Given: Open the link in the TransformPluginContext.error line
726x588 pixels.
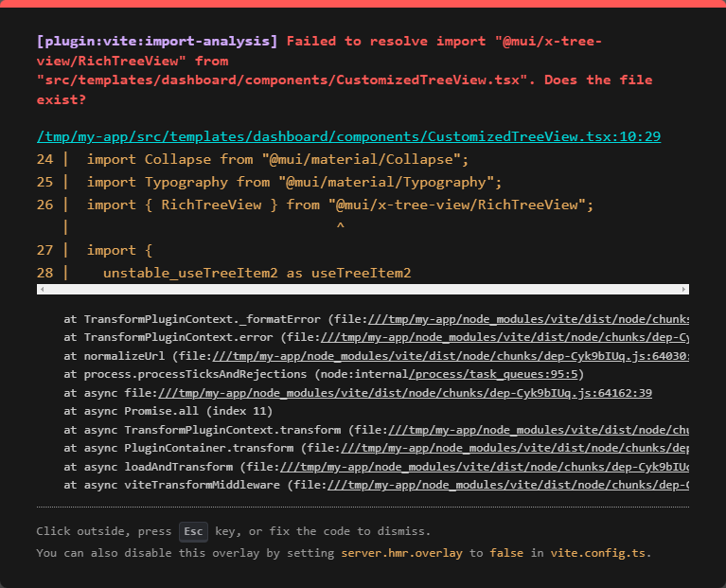Looking at the screenshot, I should (x=505, y=337).
